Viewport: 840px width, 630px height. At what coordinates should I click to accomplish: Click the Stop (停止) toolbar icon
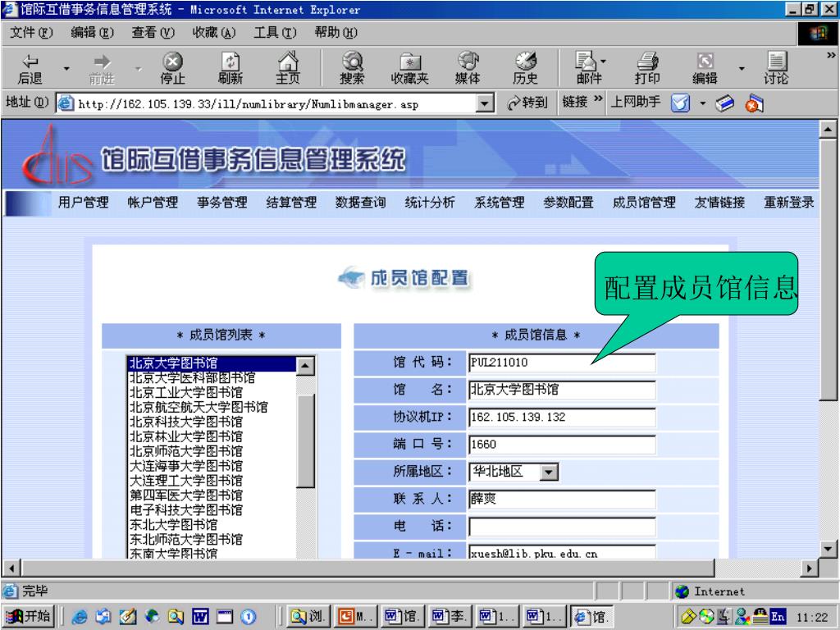pyautogui.click(x=172, y=69)
